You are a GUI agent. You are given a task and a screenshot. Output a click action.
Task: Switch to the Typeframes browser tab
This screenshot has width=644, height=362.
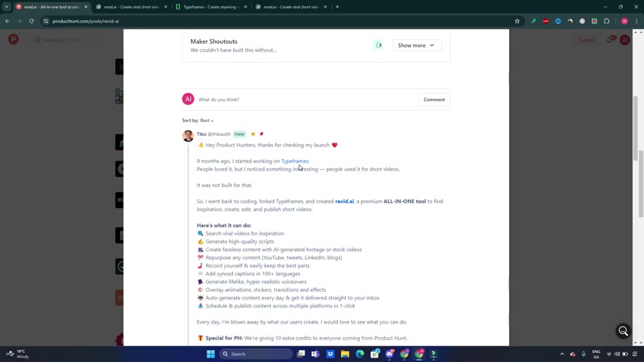pyautogui.click(x=207, y=7)
